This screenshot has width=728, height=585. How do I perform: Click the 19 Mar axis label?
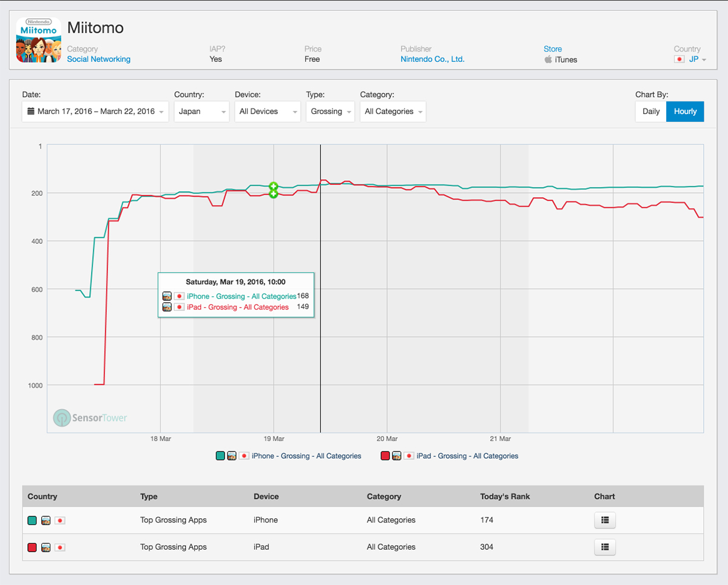[274, 439]
